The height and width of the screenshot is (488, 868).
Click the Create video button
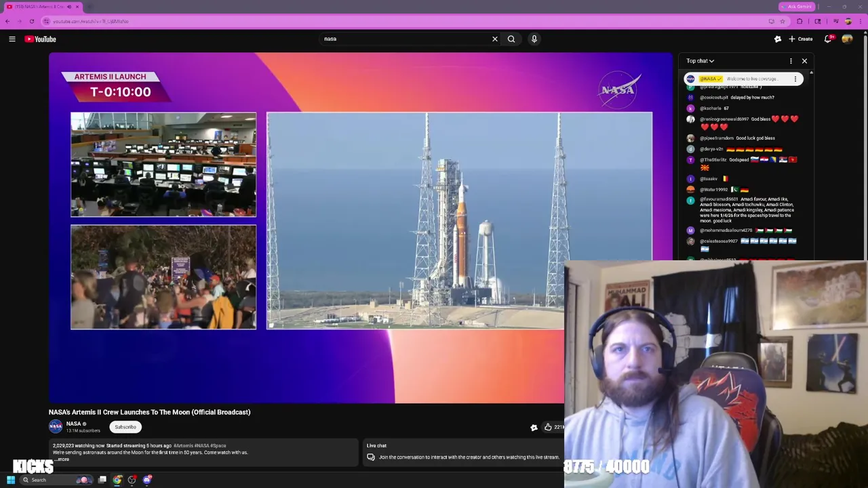coord(801,39)
